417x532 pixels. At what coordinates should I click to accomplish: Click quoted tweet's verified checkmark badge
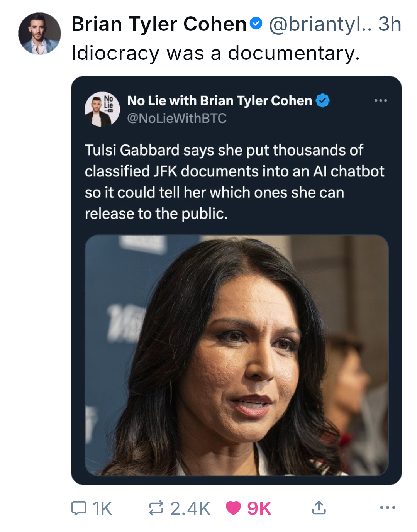click(x=323, y=101)
